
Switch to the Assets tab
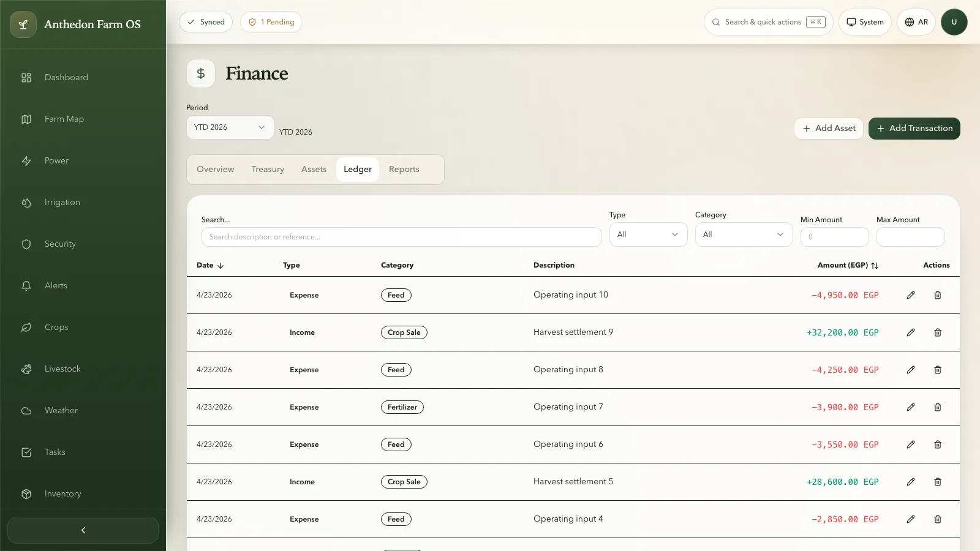point(314,170)
